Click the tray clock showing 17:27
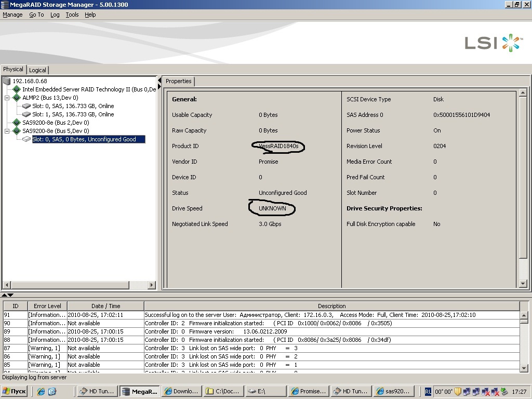 pyautogui.click(x=519, y=392)
